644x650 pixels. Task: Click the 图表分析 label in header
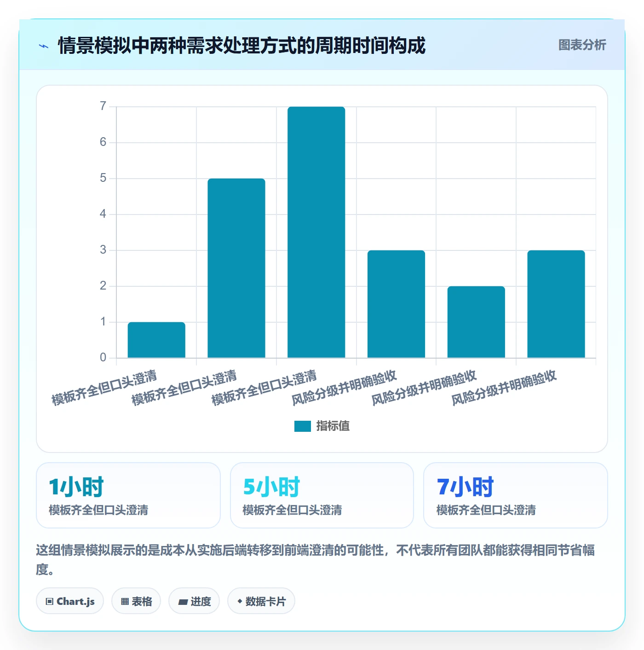pos(582,45)
